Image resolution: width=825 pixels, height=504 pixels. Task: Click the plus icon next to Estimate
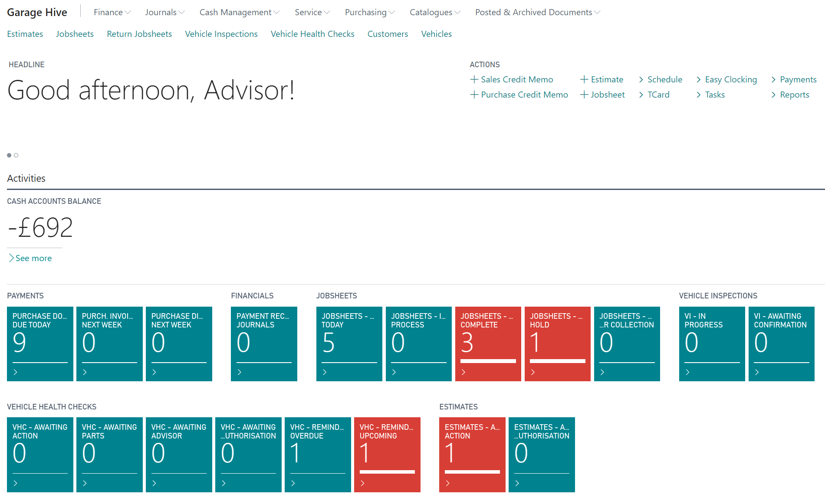click(584, 79)
